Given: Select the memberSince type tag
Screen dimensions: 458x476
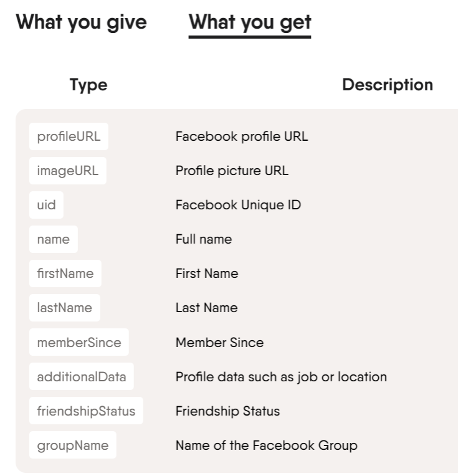Looking at the screenshot, I should pos(79,342).
